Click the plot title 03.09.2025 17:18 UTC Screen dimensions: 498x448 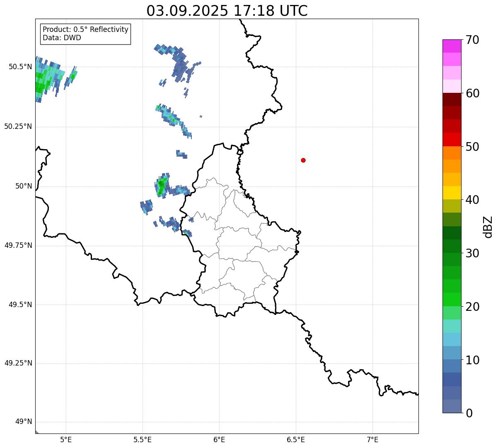click(x=227, y=11)
